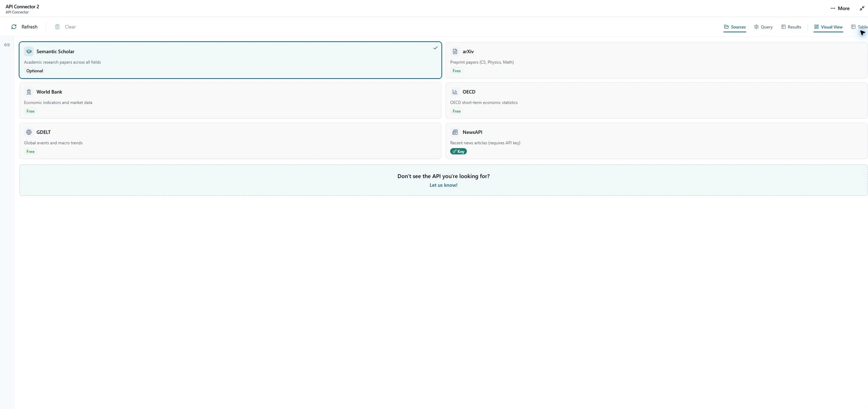The image size is (868, 409).
Task: Click the Key badge on NewsAPI
Action: [458, 152]
